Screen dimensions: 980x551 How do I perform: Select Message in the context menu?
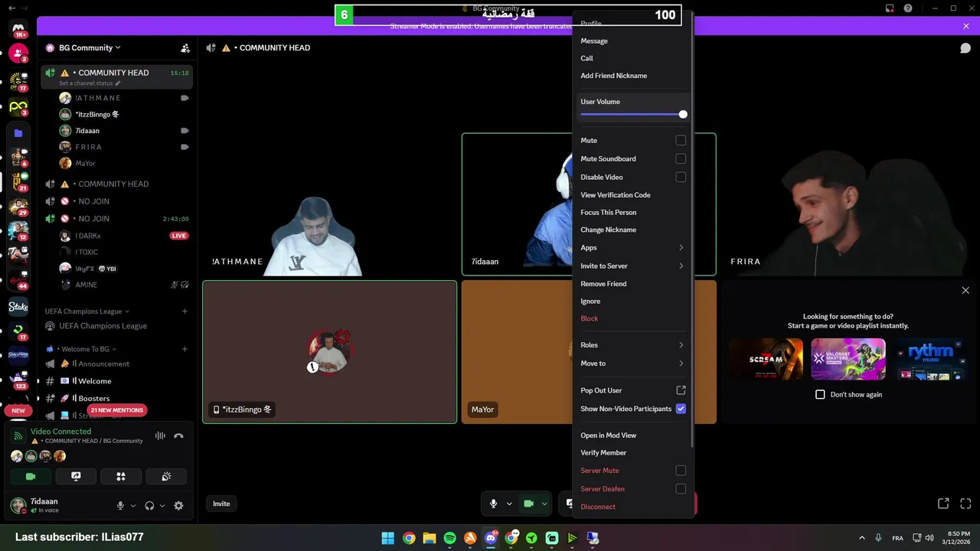(632, 41)
